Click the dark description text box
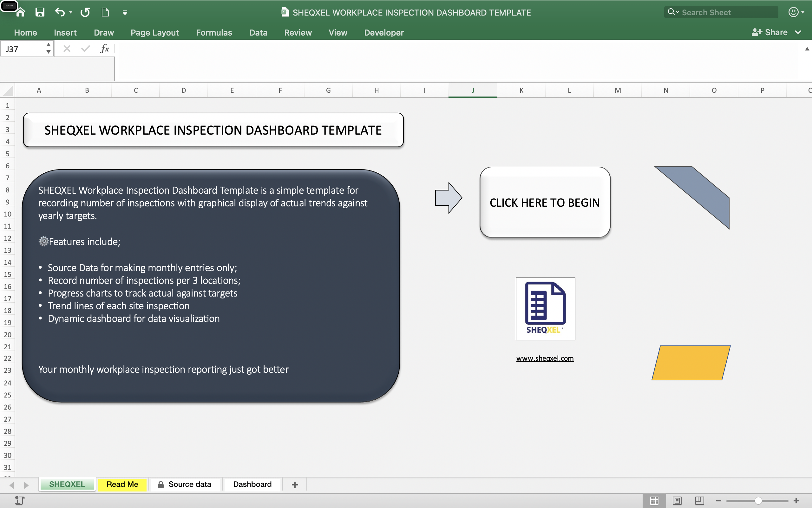The width and height of the screenshot is (812, 508). click(211, 286)
